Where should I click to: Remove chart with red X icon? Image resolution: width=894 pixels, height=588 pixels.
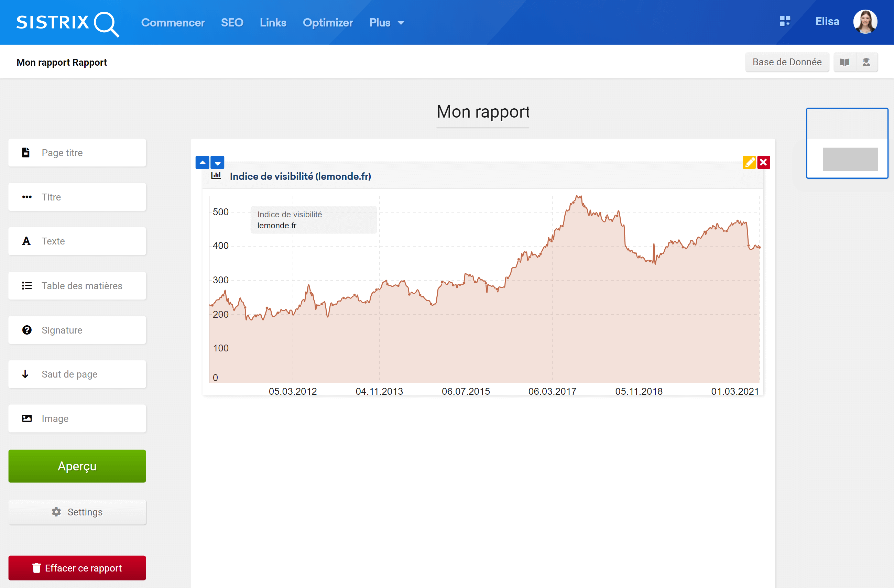tap(764, 162)
